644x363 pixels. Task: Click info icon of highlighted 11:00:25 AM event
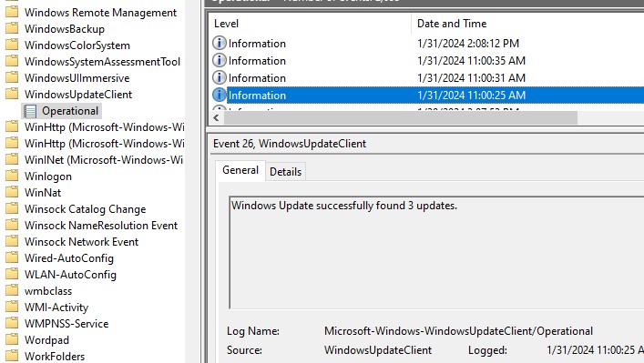[x=220, y=96]
